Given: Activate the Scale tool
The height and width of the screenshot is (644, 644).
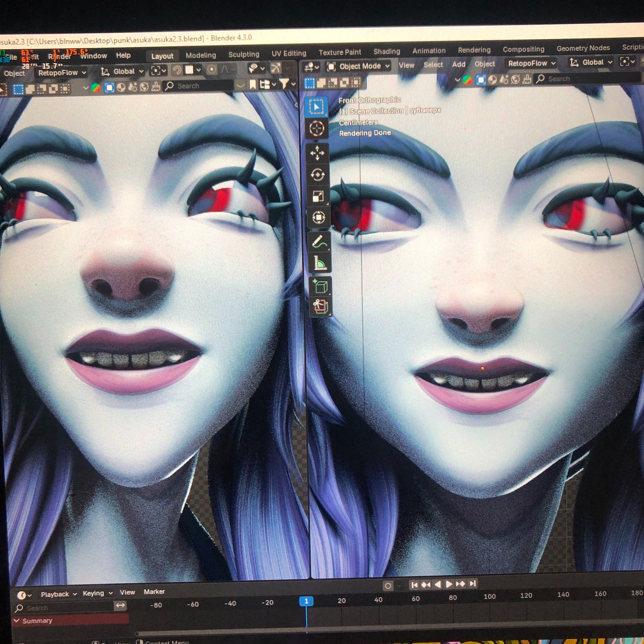Looking at the screenshot, I should 318,196.
